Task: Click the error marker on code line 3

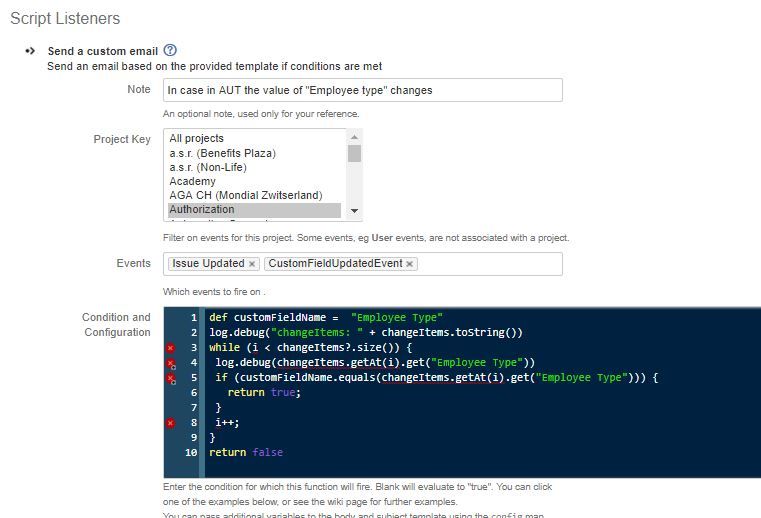Action: tap(170, 348)
